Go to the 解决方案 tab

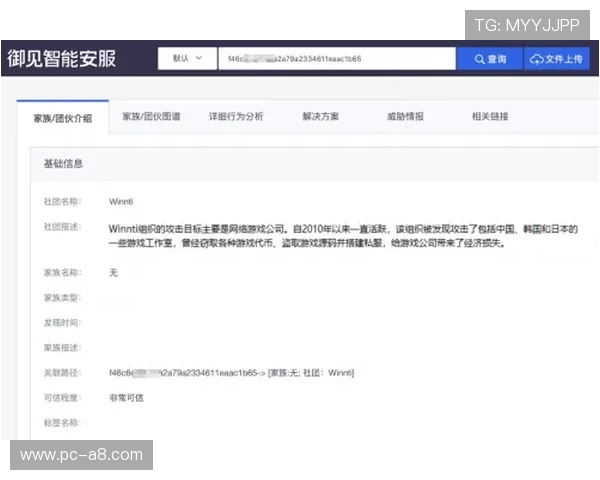point(321,116)
